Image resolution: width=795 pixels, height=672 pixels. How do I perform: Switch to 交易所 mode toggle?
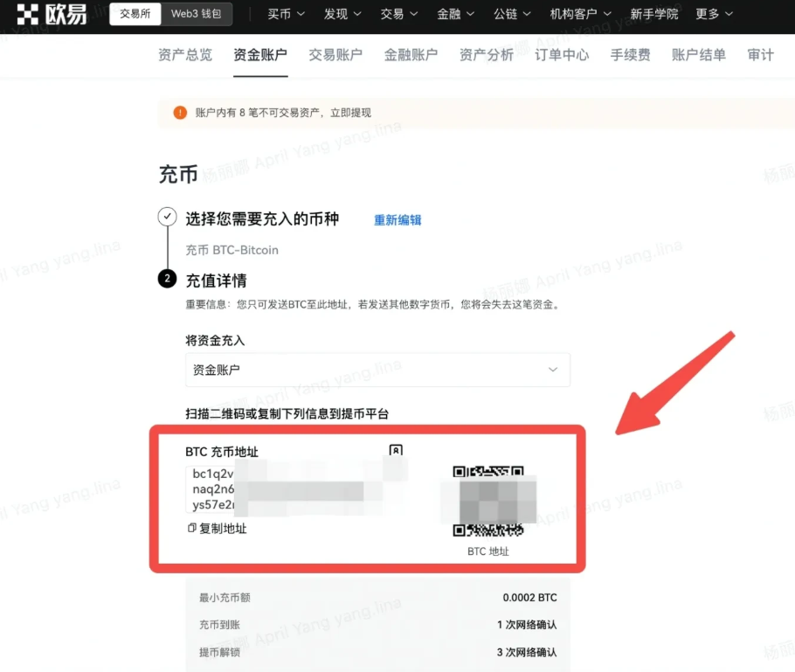pyautogui.click(x=135, y=14)
